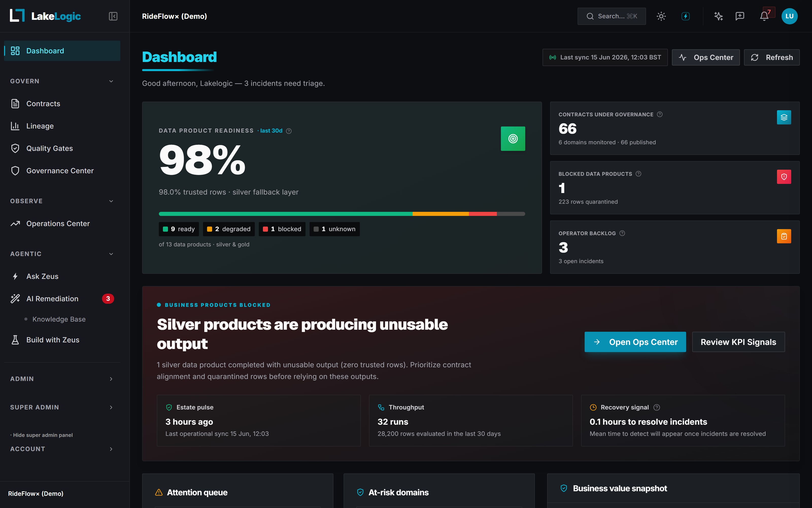812x508 pixels.
Task: Click the green readiness target icon
Action: 513,138
